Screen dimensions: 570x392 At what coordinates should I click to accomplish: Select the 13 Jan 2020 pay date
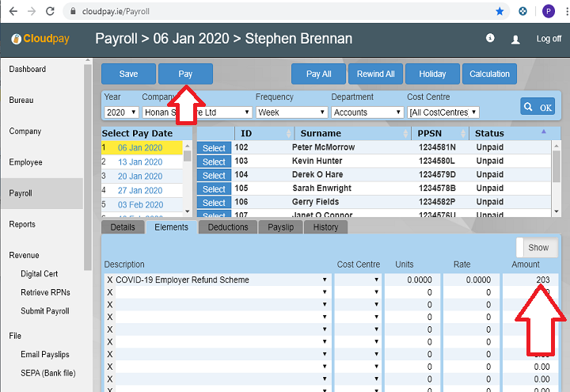[140, 162]
